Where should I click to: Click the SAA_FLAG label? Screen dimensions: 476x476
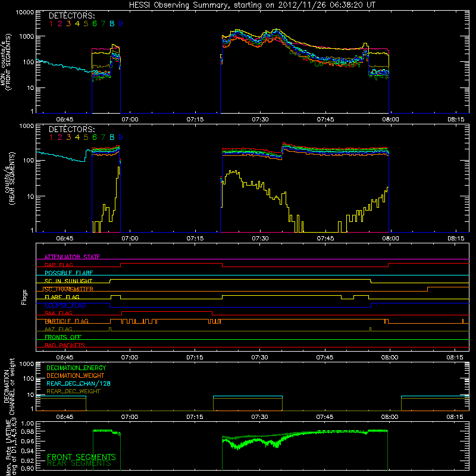pos(58,313)
